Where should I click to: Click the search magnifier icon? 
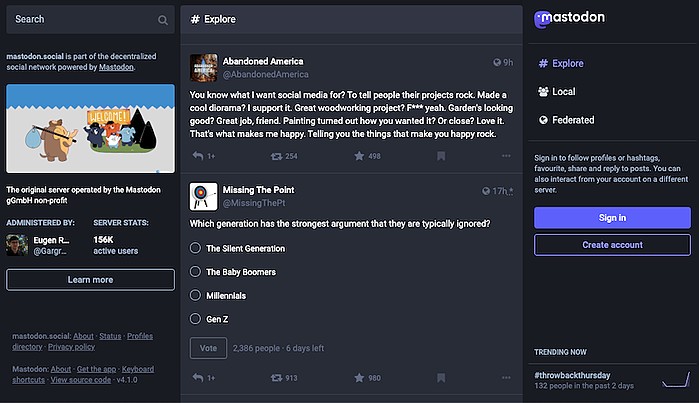163,19
